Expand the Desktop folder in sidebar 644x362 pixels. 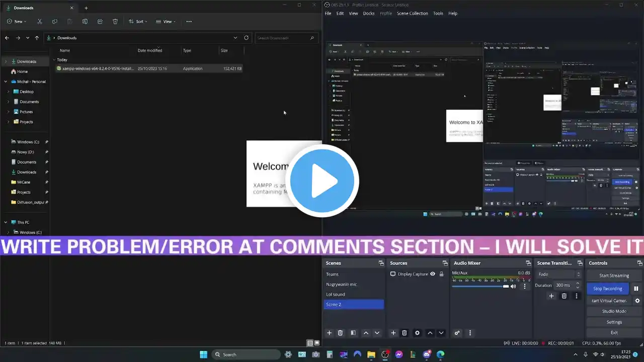pyautogui.click(x=9, y=92)
